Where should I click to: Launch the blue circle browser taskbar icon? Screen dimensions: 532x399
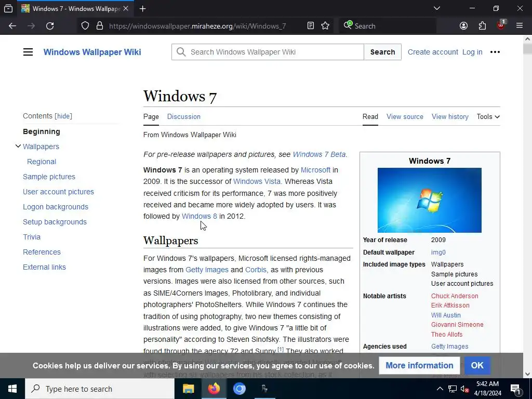(x=239, y=389)
